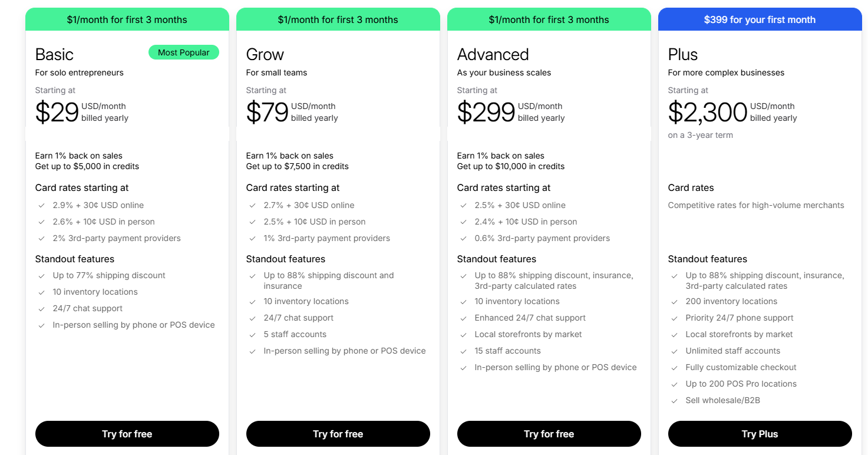
Task: Click 'Try for free' on the Basic plan
Action: (127, 434)
